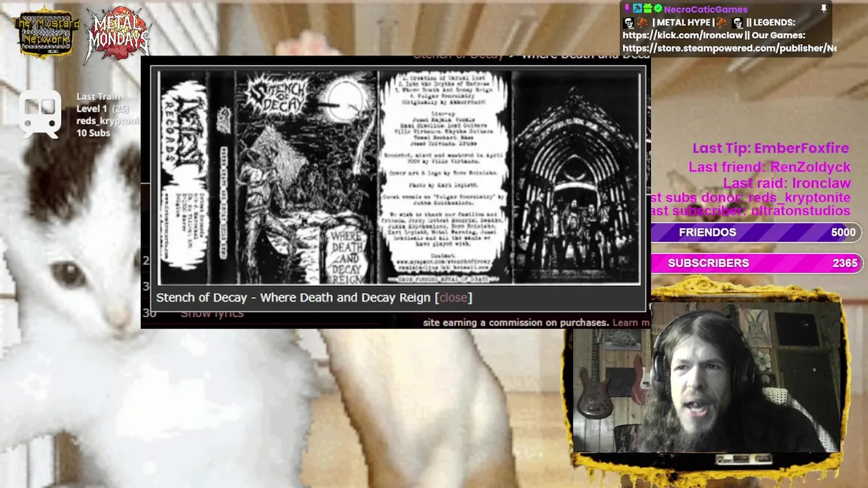The height and width of the screenshot is (488, 868).
Task: Open the store.steampowered.com publisher link
Action: coord(730,48)
